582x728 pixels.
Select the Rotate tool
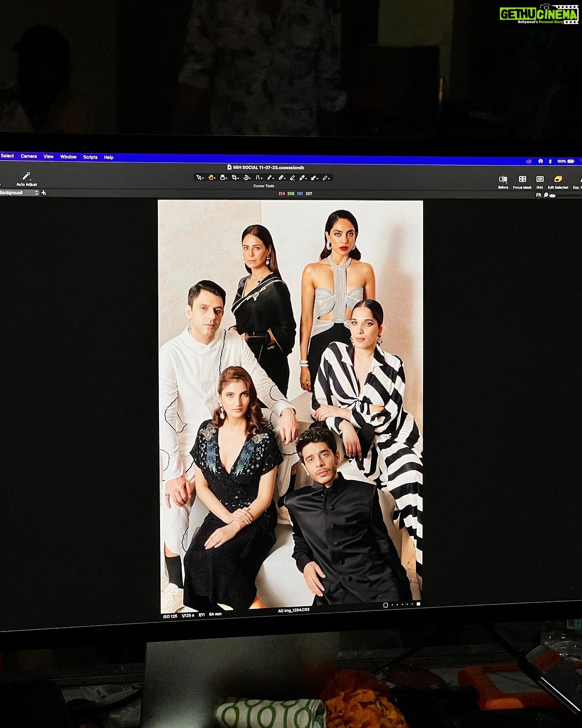point(246,177)
